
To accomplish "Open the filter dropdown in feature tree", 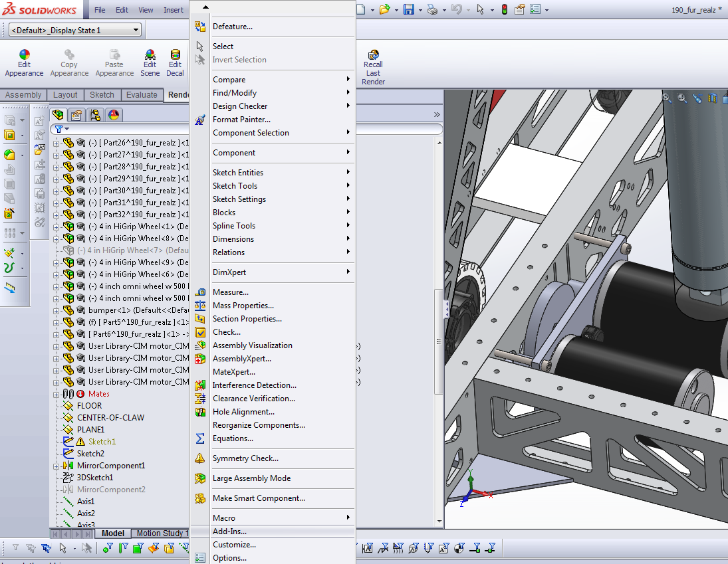I will [x=62, y=129].
